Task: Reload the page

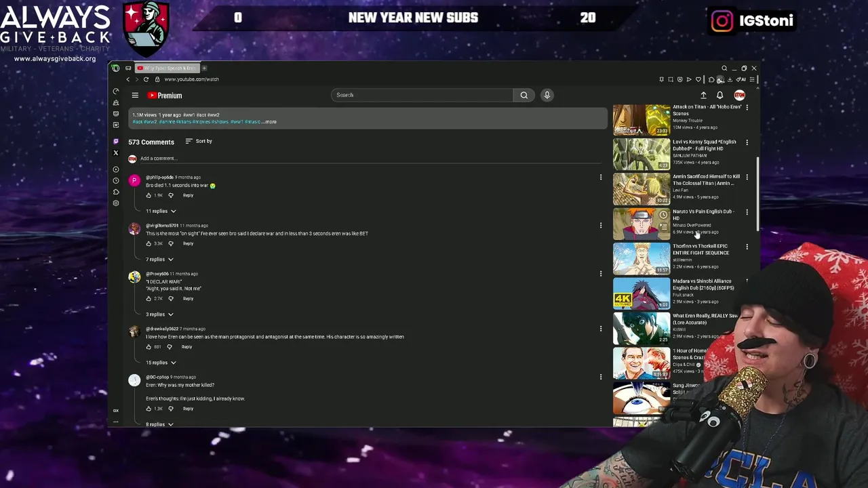Action: pos(146,79)
